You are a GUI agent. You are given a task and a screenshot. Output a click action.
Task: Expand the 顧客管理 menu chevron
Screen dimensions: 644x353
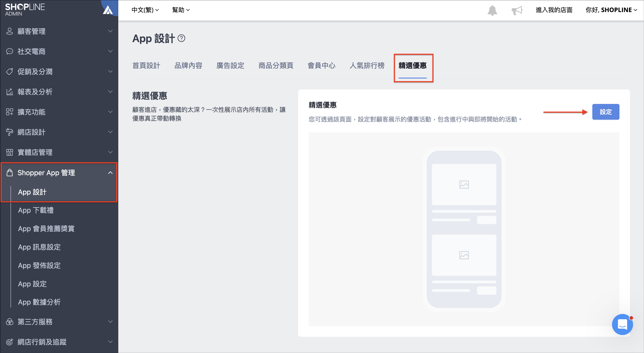(x=110, y=31)
